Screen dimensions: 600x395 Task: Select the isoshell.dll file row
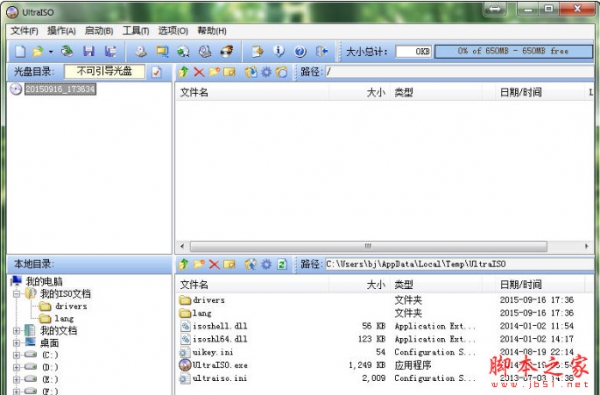[x=386, y=326]
